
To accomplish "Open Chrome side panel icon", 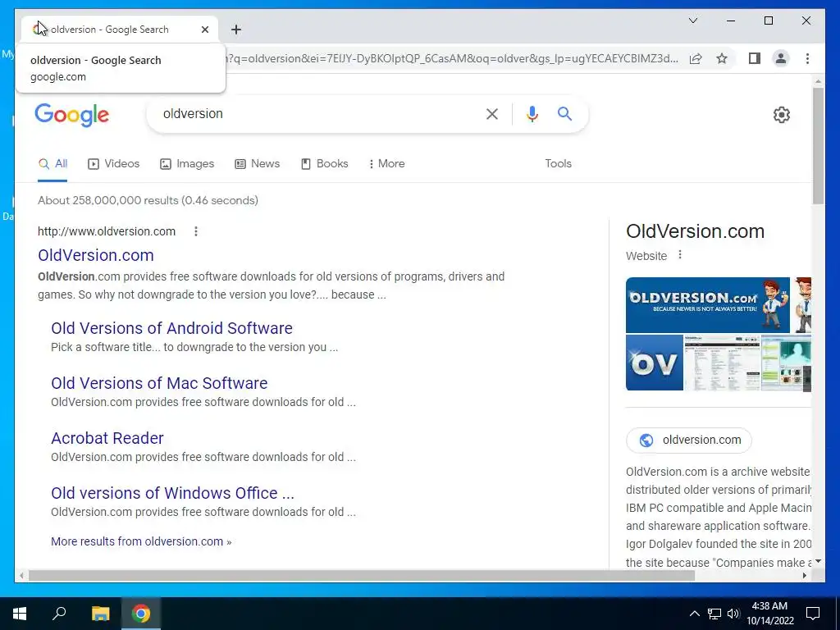I will (x=755, y=58).
